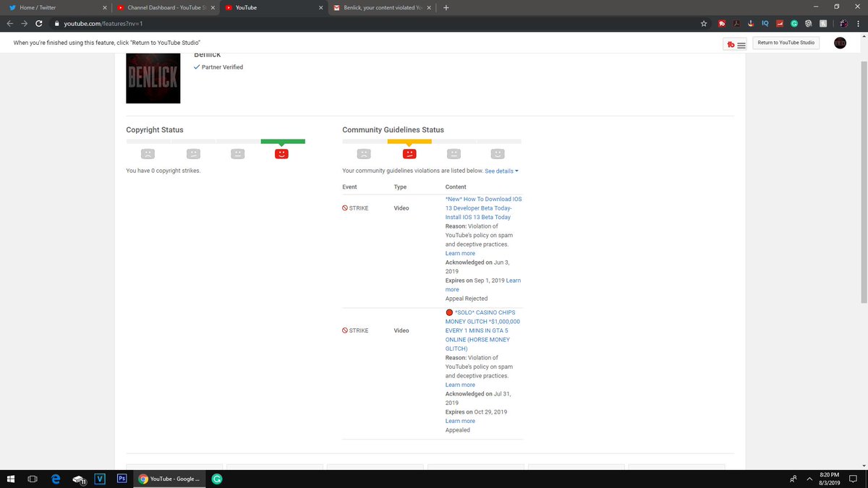Reload the page
Screen dimensions: 868x488
(x=38, y=24)
